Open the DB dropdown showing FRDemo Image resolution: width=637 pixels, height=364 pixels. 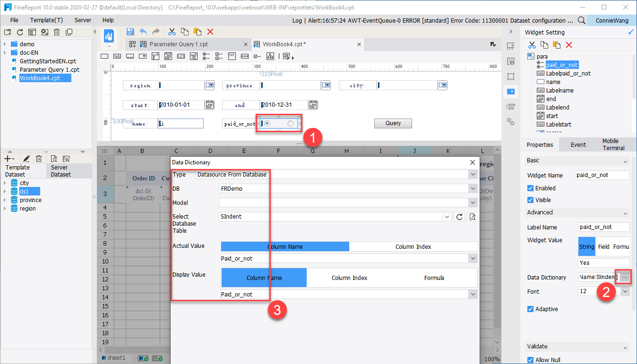tap(473, 188)
